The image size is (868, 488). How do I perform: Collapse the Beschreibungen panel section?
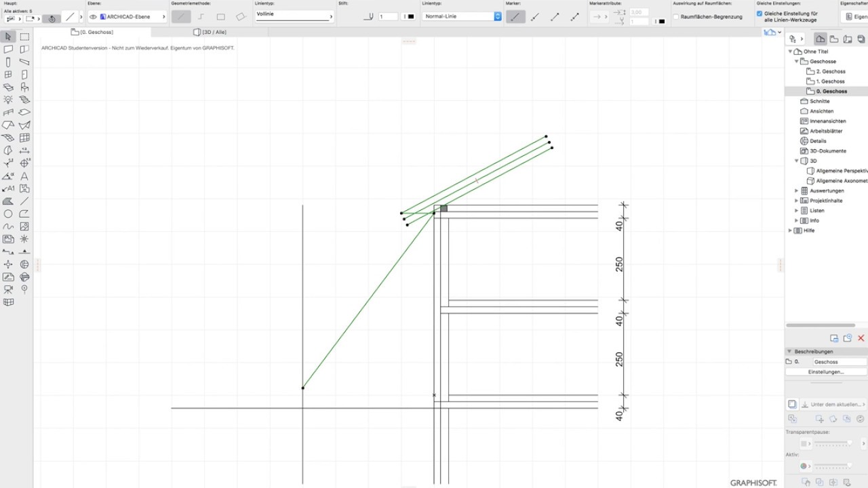point(789,352)
